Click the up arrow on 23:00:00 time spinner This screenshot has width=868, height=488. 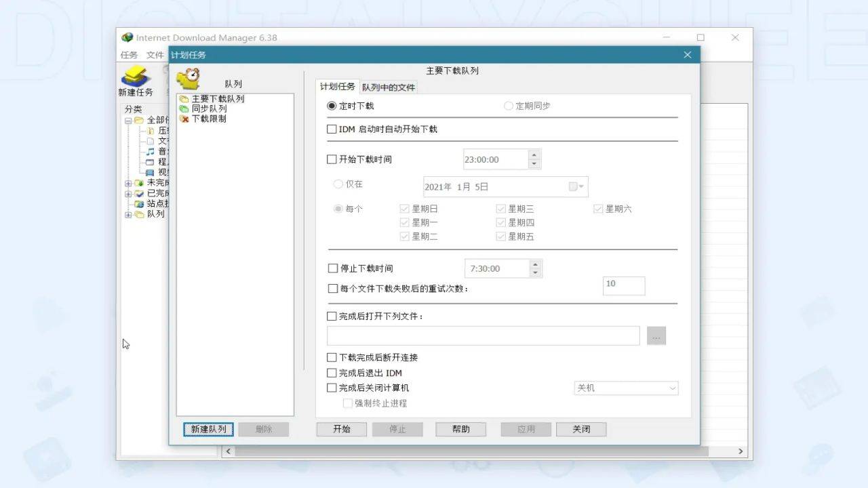[x=534, y=155]
